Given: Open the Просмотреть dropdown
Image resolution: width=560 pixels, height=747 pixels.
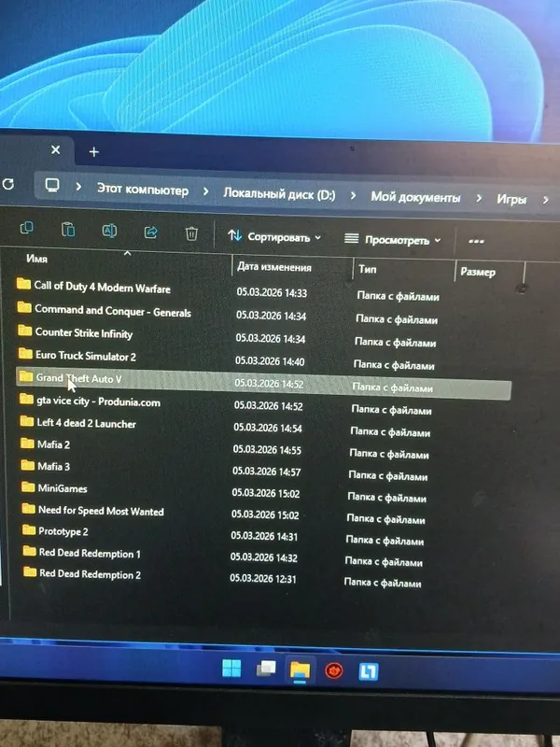Looking at the screenshot, I should (x=392, y=240).
